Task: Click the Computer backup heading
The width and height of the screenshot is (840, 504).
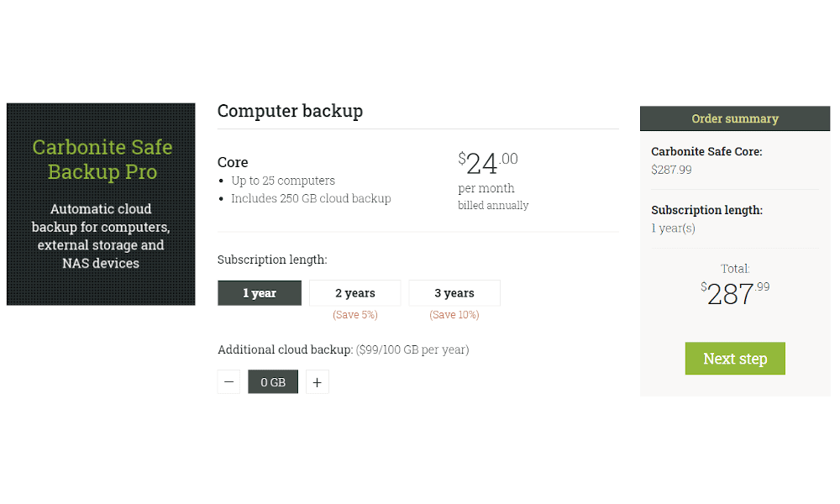Action: pos(290,111)
